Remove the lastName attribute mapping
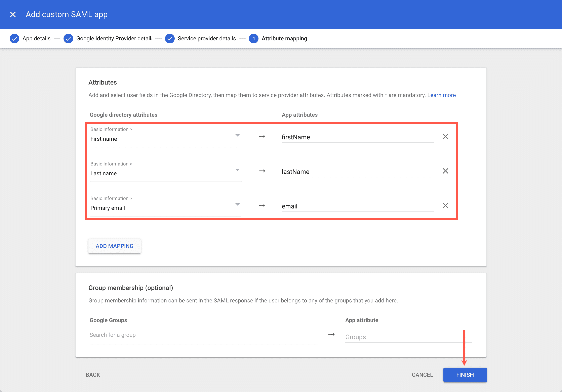 coord(445,171)
